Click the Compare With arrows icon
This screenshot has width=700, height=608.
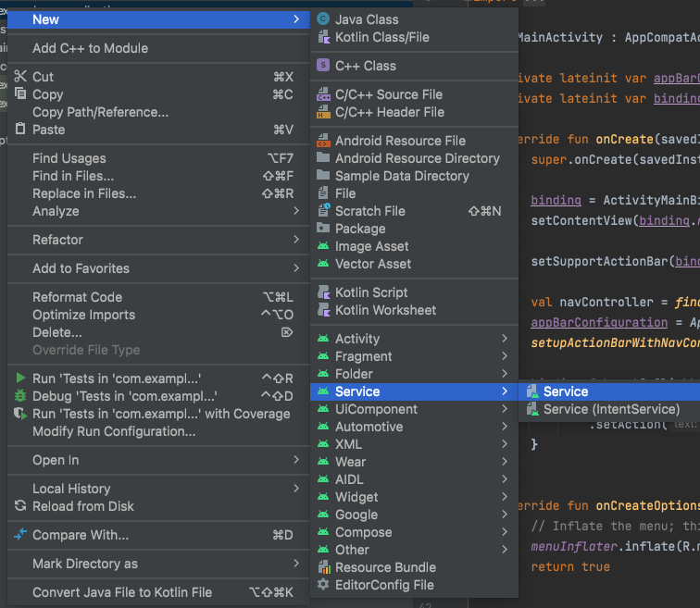[x=20, y=534]
